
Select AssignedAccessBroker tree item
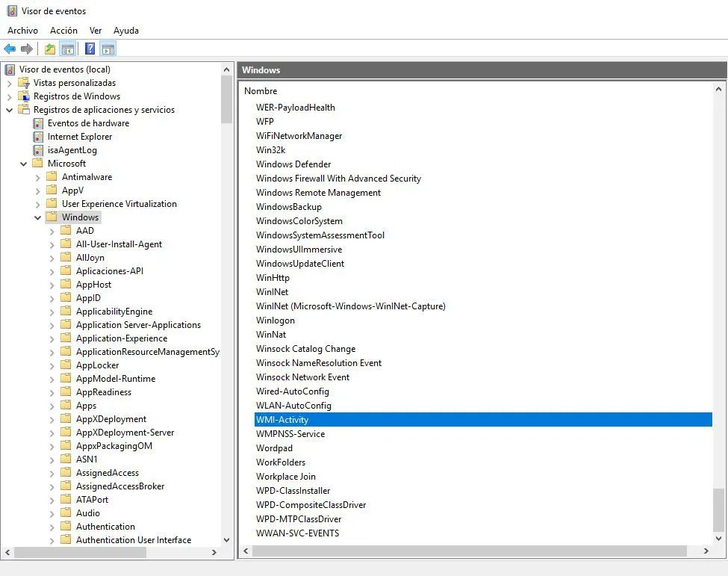pyautogui.click(x=120, y=486)
